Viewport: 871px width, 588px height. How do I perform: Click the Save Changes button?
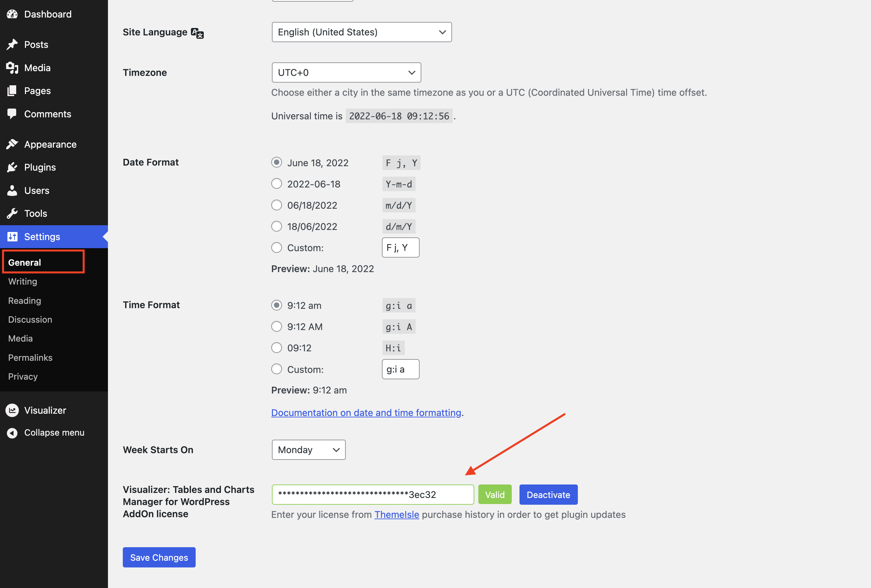coord(159,557)
